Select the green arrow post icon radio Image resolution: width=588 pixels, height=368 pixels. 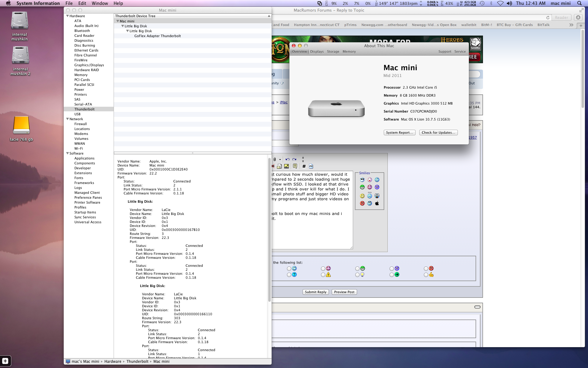pyautogui.click(x=392, y=275)
